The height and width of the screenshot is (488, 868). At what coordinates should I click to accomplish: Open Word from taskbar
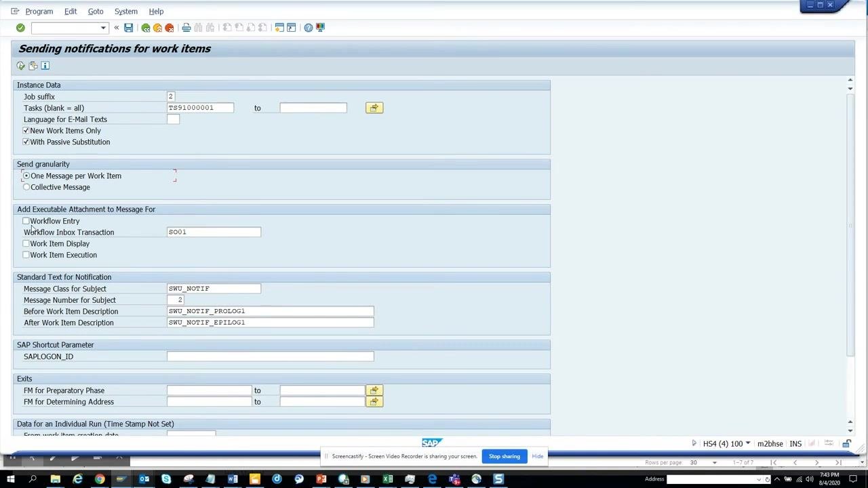pos(233,479)
